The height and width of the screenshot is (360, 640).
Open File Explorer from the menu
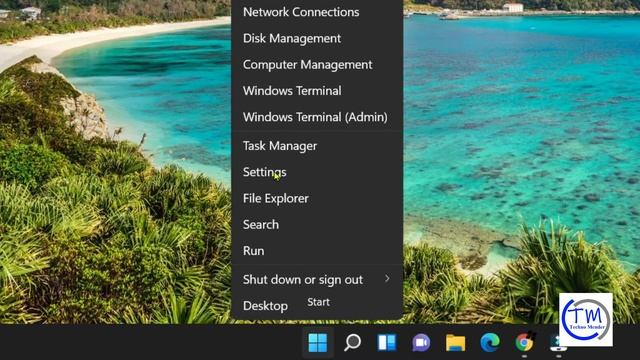(317, 198)
